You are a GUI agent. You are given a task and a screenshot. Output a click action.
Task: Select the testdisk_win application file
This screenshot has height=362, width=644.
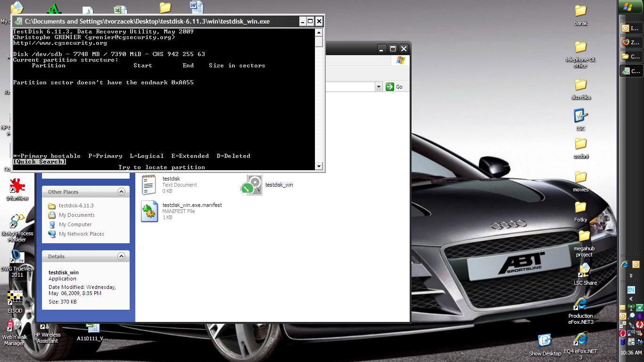[x=254, y=185]
